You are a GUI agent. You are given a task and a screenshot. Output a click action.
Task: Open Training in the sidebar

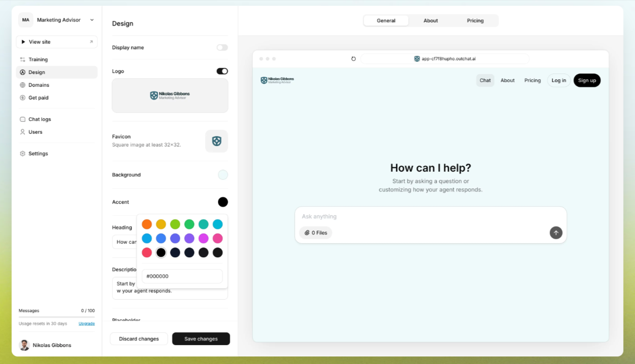(x=57, y=59)
